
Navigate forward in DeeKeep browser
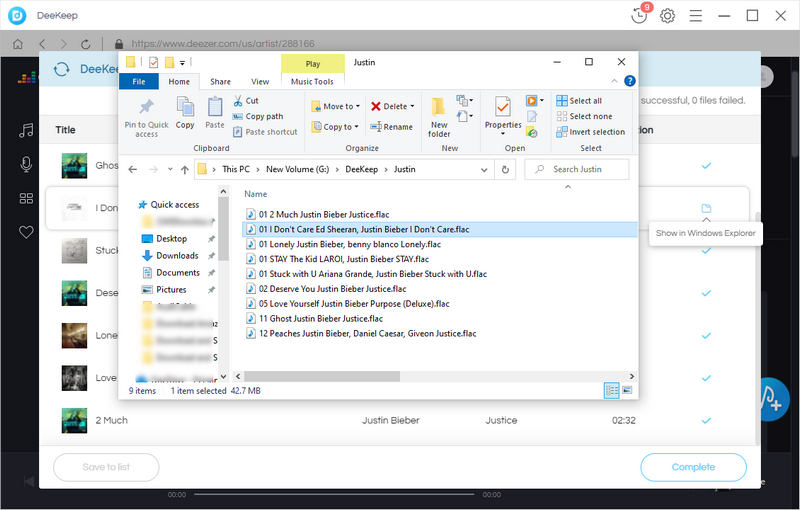63,44
